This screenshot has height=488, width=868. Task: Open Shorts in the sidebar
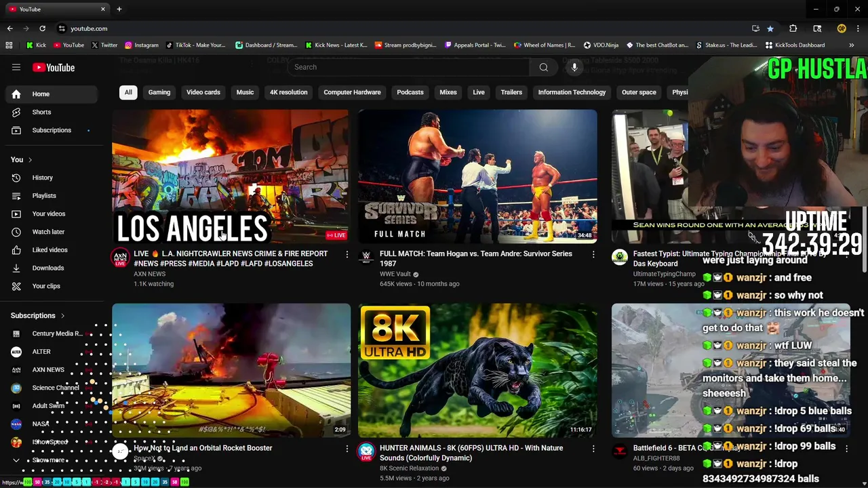pos(53,112)
